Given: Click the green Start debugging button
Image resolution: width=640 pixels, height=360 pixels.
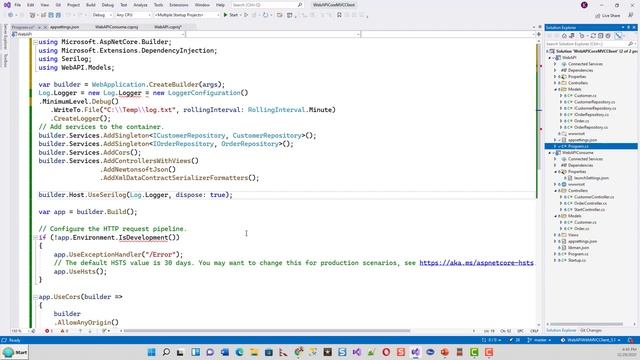Looking at the screenshot, I should click(x=231, y=15).
